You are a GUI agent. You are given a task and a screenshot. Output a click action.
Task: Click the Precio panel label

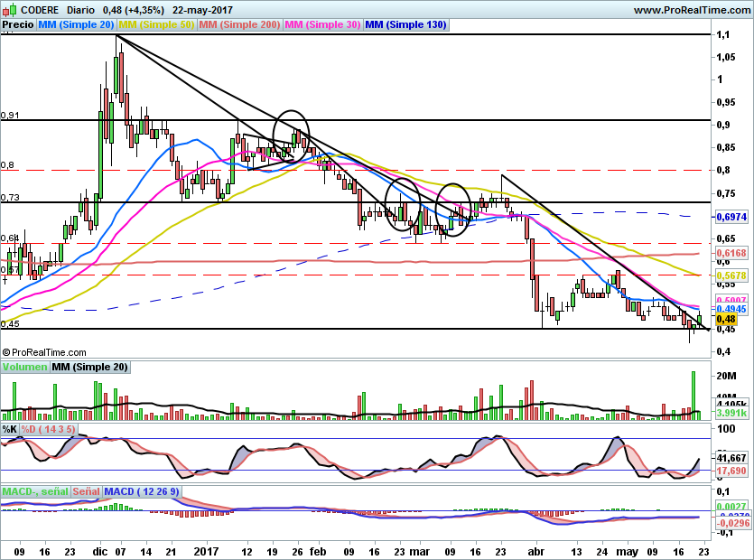click(18, 25)
